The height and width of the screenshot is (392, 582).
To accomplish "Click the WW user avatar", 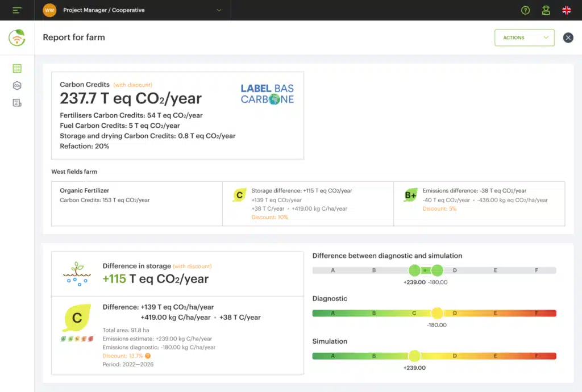I will pos(50,10).
